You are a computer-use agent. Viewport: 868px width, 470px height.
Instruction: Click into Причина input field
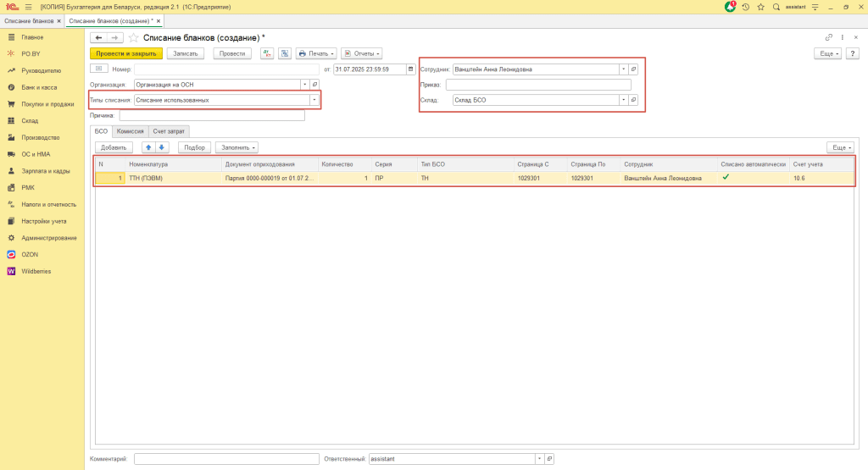[x=212, y=115]
